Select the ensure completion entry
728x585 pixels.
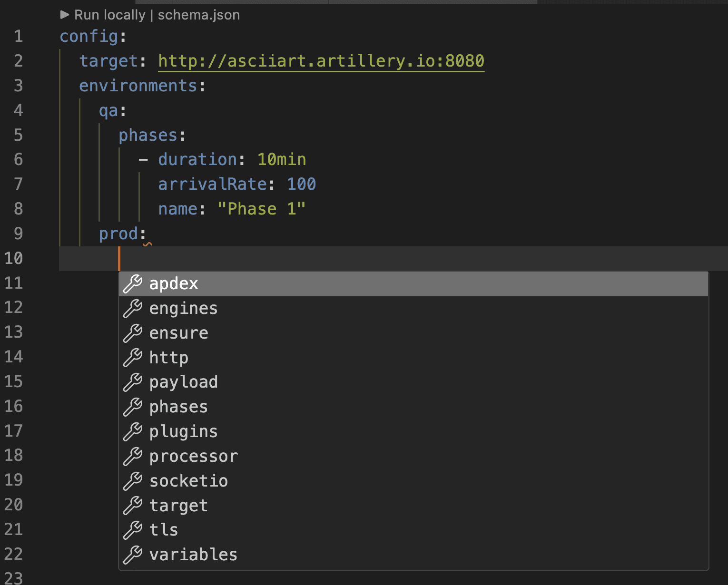click(x=178, y=333)
